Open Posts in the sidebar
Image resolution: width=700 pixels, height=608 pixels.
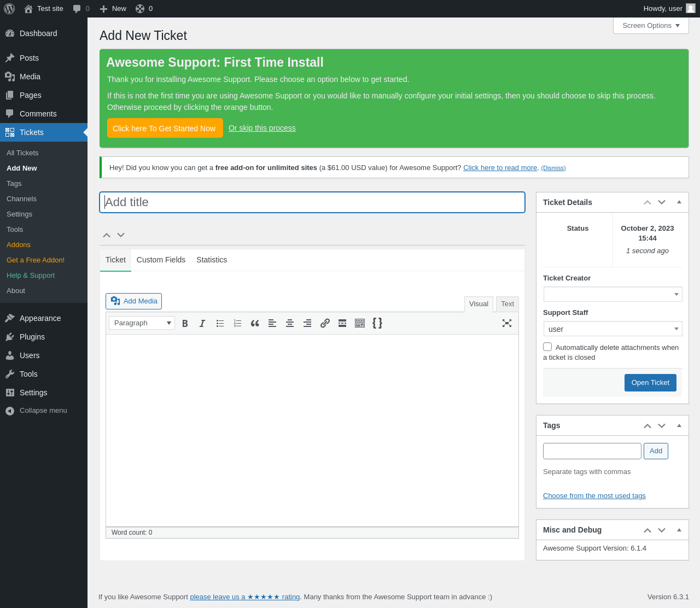click(x=44, y=58)
